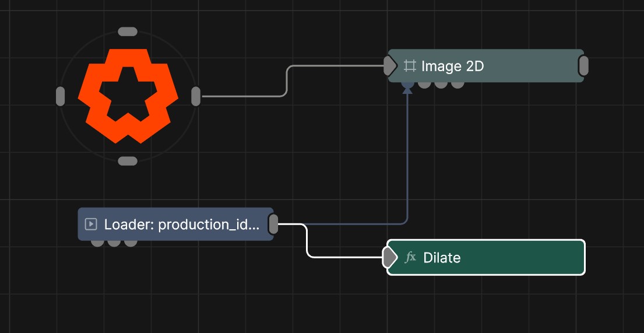Click the Image 2D right output port
The height and width of the screenshot is (333, 644).
(583, 66)
